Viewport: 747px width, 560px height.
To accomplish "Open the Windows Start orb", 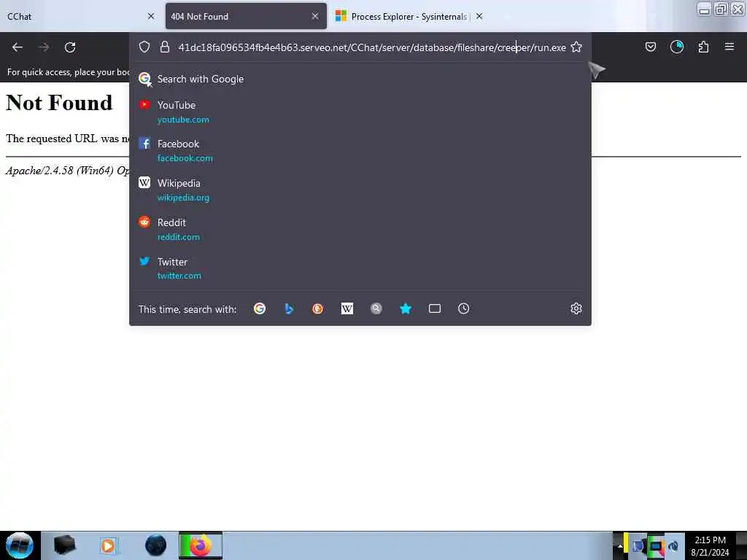I will coord(20,545).
